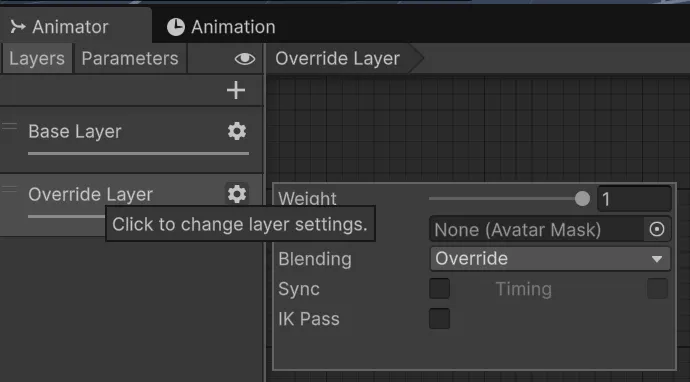Click the None (Avatar Mask) field
The height and width of the screenshot is (382, 690).
coord(537,229)
